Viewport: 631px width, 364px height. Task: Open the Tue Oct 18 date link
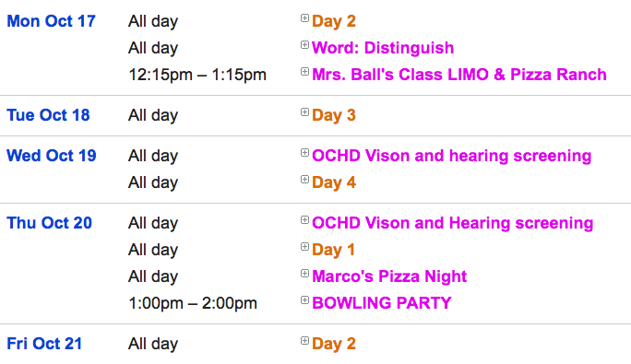click(x=48, y=115)
